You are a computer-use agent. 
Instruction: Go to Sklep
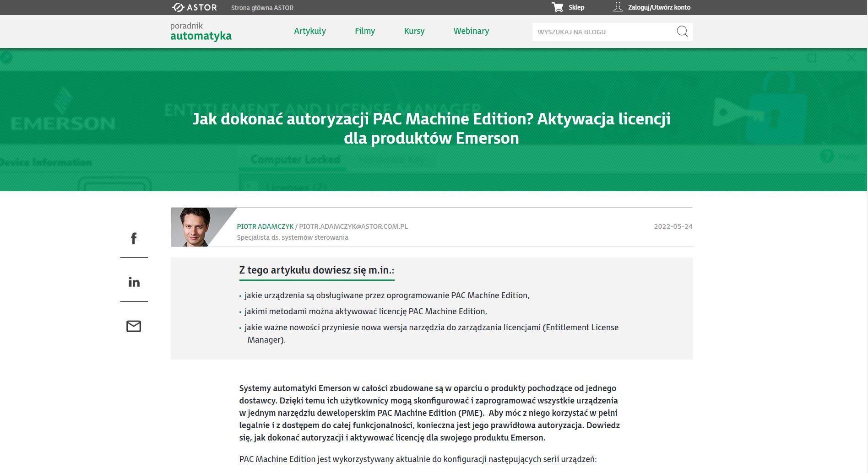[576, 7]
